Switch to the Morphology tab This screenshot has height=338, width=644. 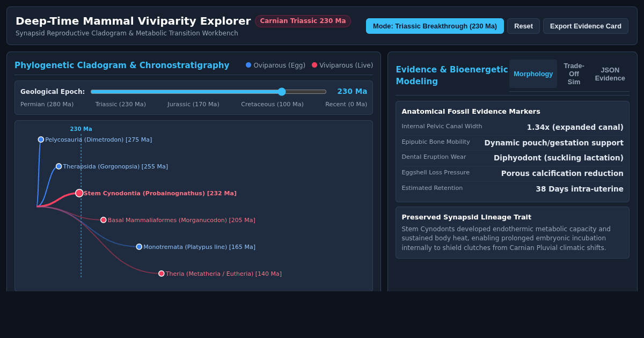pos(533,74)
